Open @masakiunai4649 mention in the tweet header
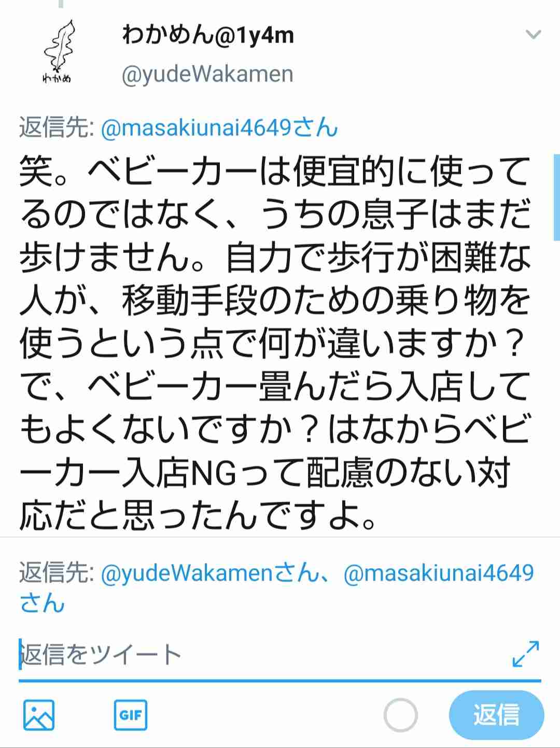This screenshot has height=748, width=560. (219, 127)
